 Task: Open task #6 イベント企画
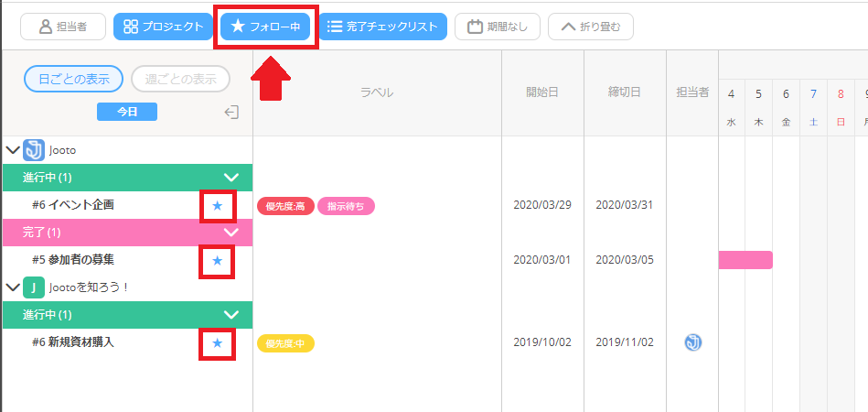pyautogui.click(x=73, y=205)
